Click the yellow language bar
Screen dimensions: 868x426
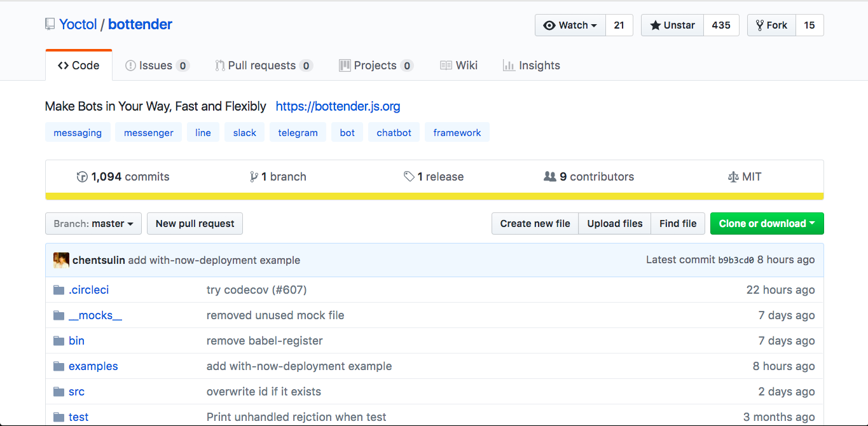pos(434,196)
